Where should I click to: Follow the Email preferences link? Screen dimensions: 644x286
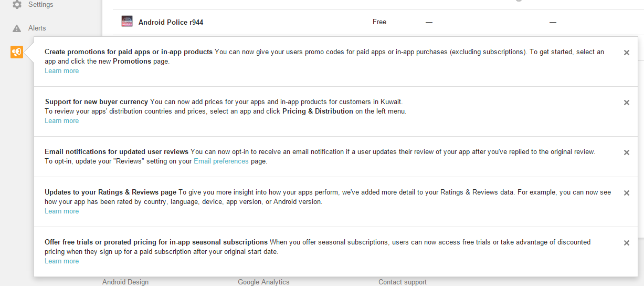tap(221, 161)
